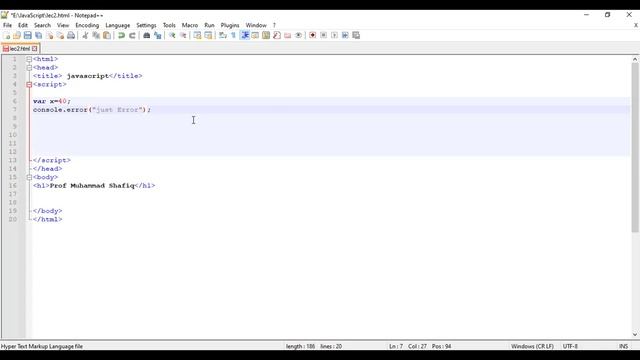Click the editor scrollbar down arrow
This screenshot has width=640, height=360.
pyautogui.click(x=635, y=334)
